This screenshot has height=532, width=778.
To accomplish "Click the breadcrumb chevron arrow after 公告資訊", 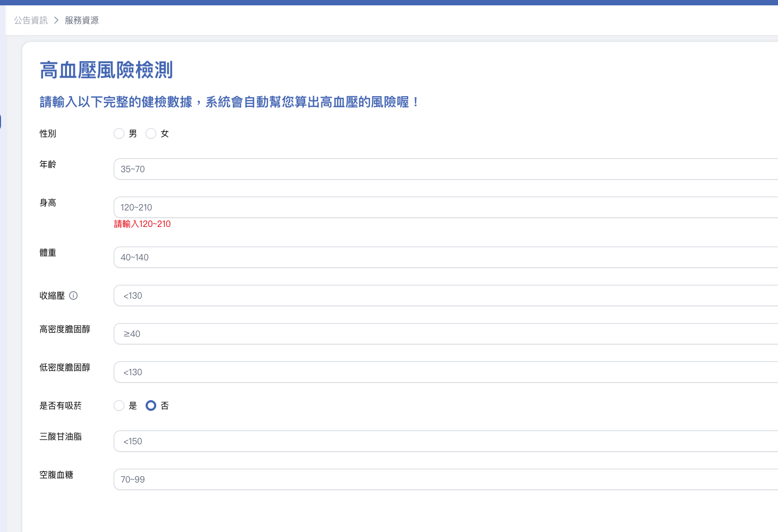I will pos(56,20).
